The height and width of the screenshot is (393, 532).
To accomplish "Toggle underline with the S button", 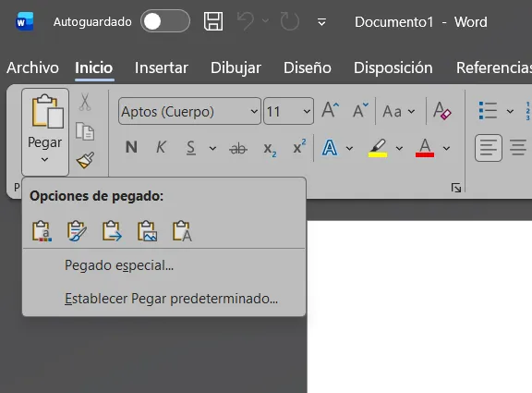I will point(191,148).
